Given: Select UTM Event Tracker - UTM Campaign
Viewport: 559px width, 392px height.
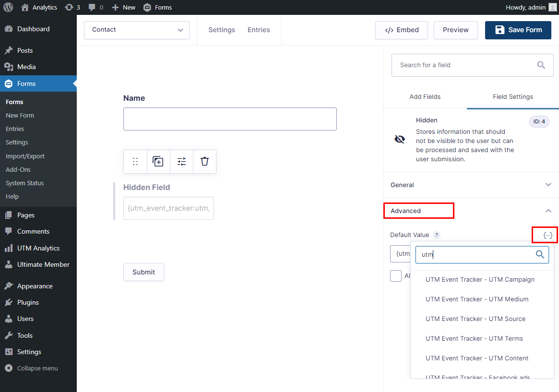Looking at the screenshot, I should coord(480,279).
